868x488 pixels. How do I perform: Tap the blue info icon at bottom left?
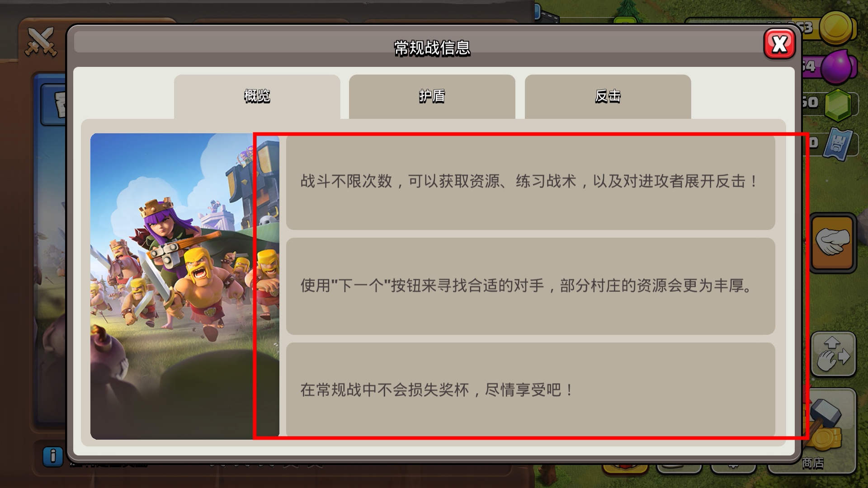[53, 456]
